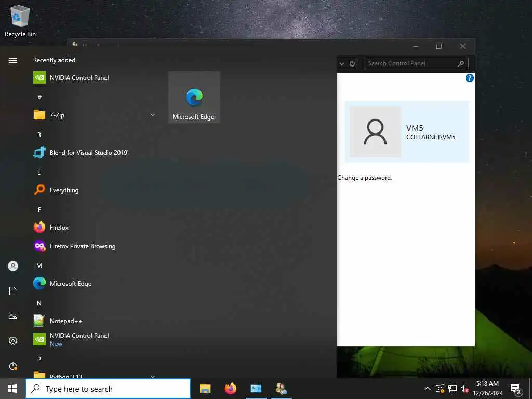
Task: Open Firefox Private Browsing
Action: click(x=95, y=246)
